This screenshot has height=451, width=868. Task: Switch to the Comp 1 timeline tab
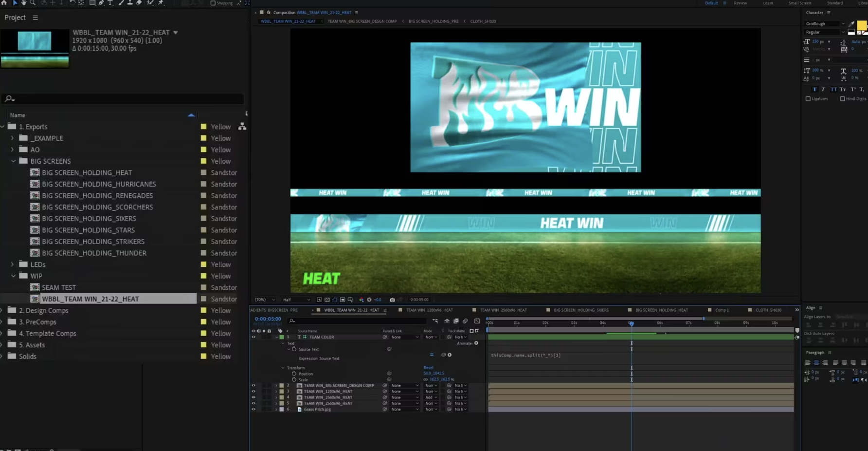pyautogui.click(x=722, y=310)
